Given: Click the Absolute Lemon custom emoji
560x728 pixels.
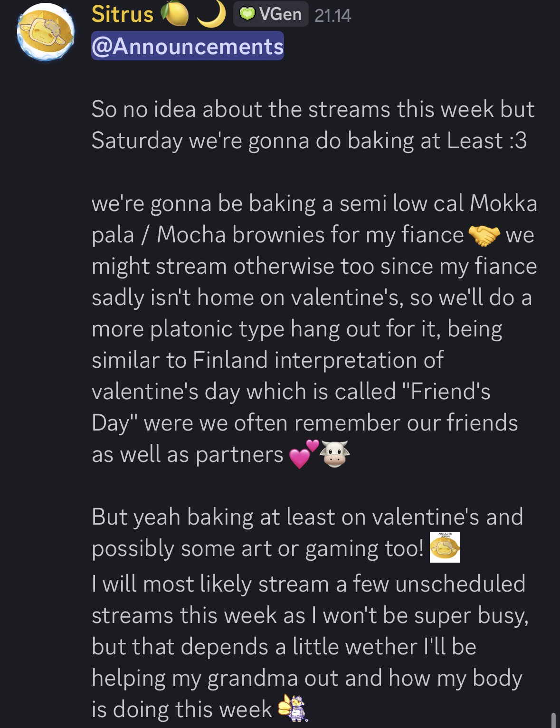Looking at the screenshot, I should [445, 548].
